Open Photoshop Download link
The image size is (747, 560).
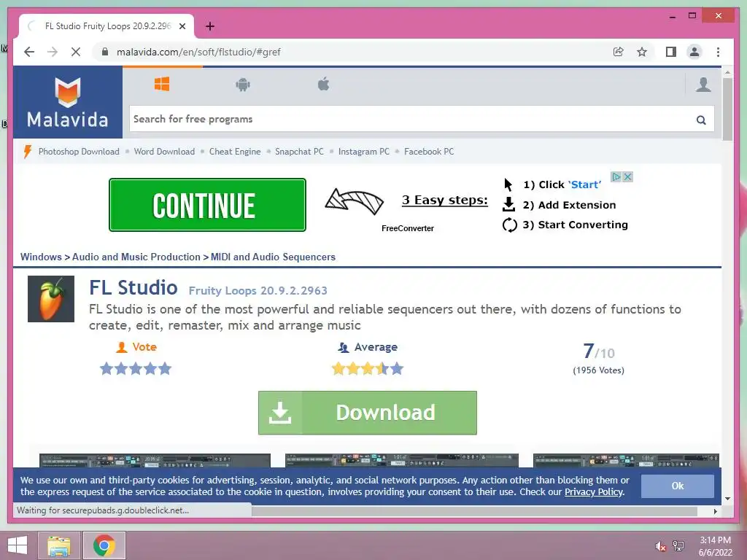(79, 152)
